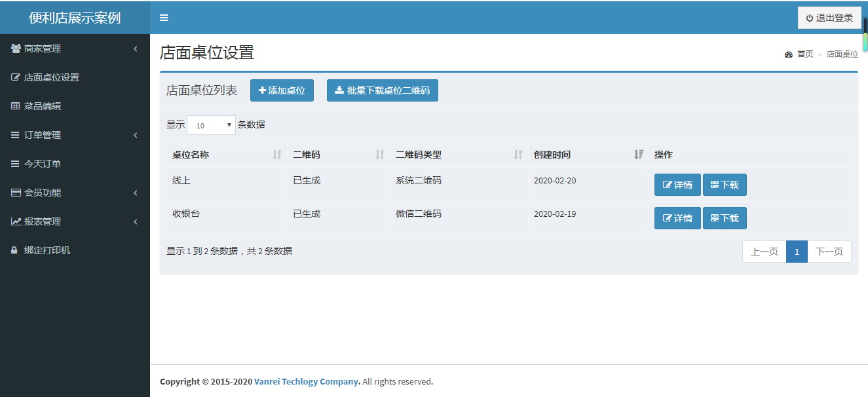The width and height of the screenshot is (868, 397).
Task: Open the rows-per-page dropdown showing 10
Action: click(211, 125)
